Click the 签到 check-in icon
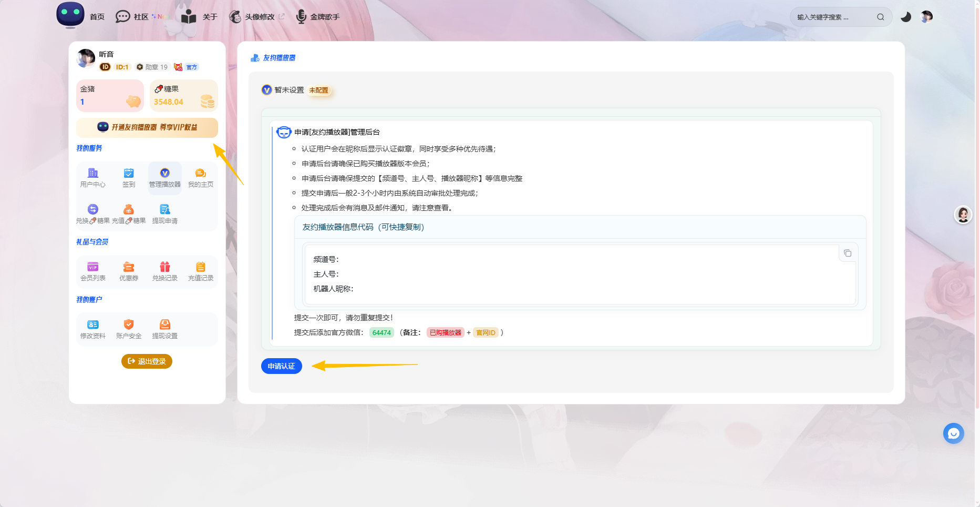The height and width of the screenshot is (507, 980). click(129, 178)
